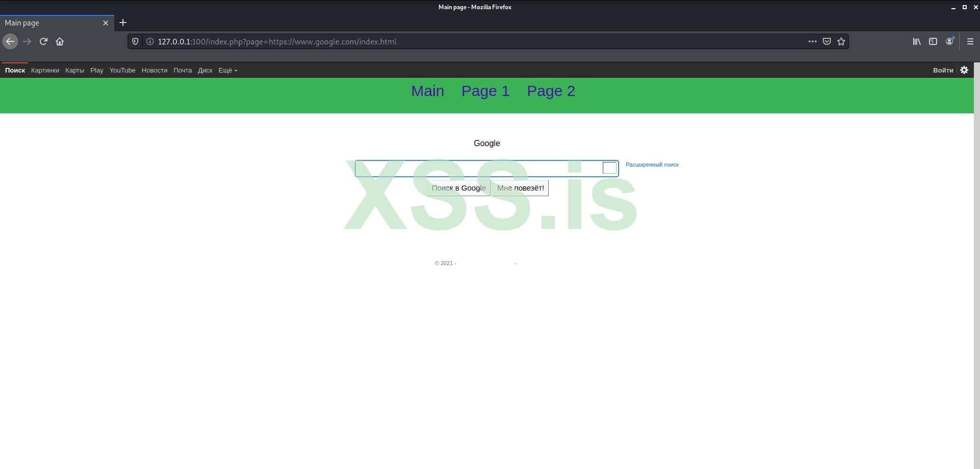The image size is (980, 469).
Task: Open Картинки in Google top bar
Action: [x=45, y=71]
